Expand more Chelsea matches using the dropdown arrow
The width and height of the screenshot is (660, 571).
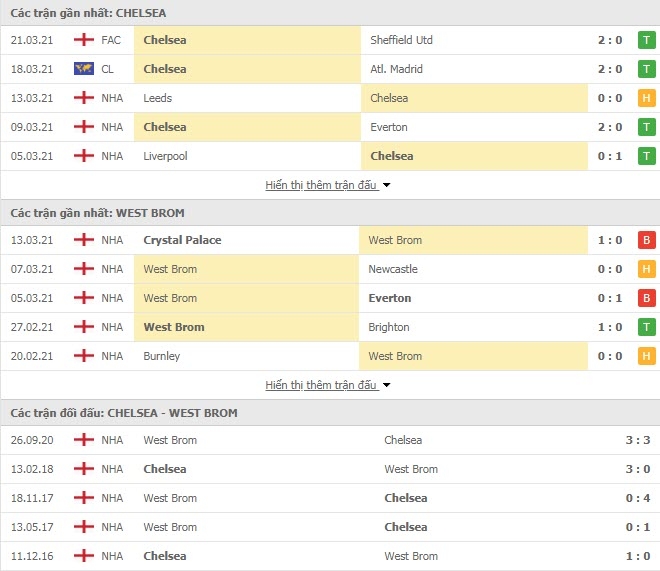coord(386,185)
